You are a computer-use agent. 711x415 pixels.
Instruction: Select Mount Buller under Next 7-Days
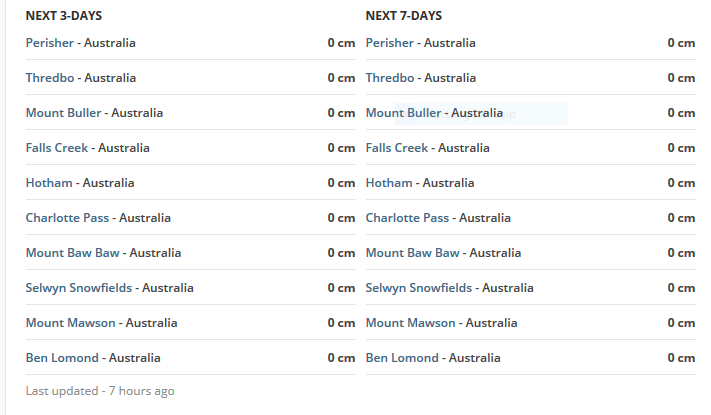click(x=404, y=113)
